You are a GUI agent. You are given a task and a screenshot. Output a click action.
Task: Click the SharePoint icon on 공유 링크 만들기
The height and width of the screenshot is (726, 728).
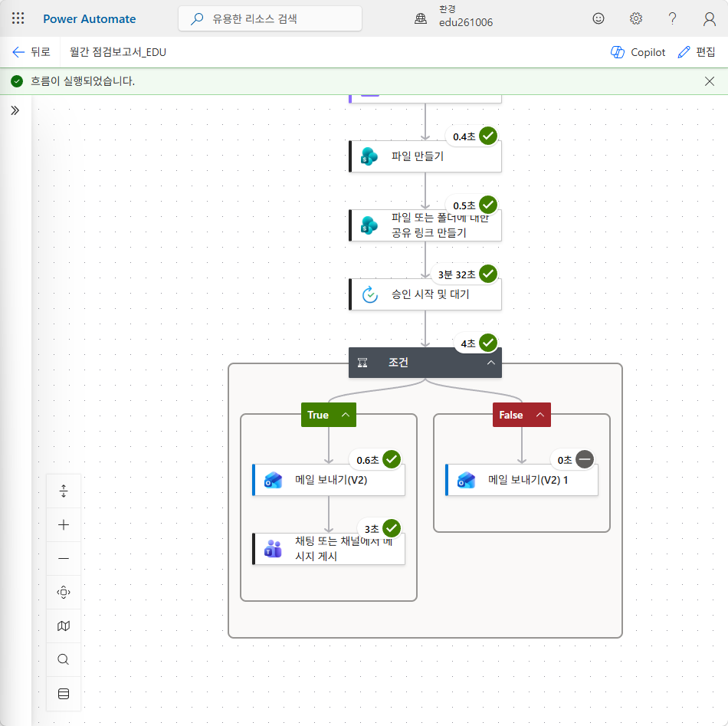click(x=369, y=225)
